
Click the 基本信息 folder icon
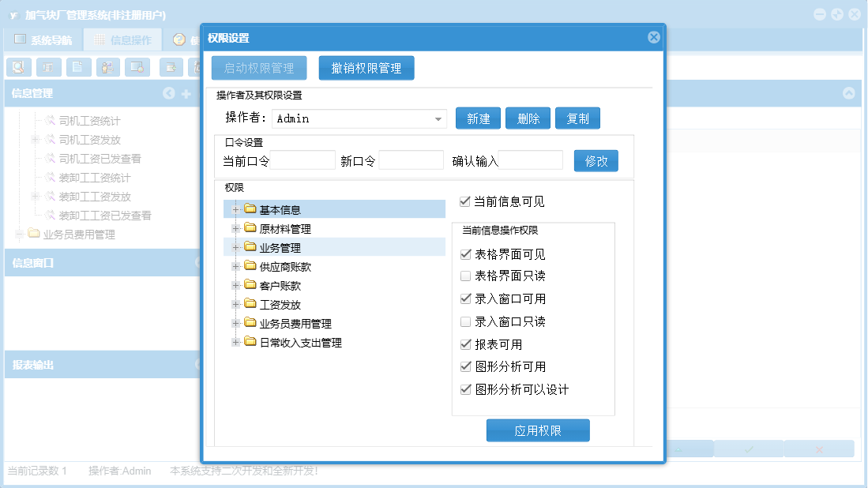tap(250, 209)
